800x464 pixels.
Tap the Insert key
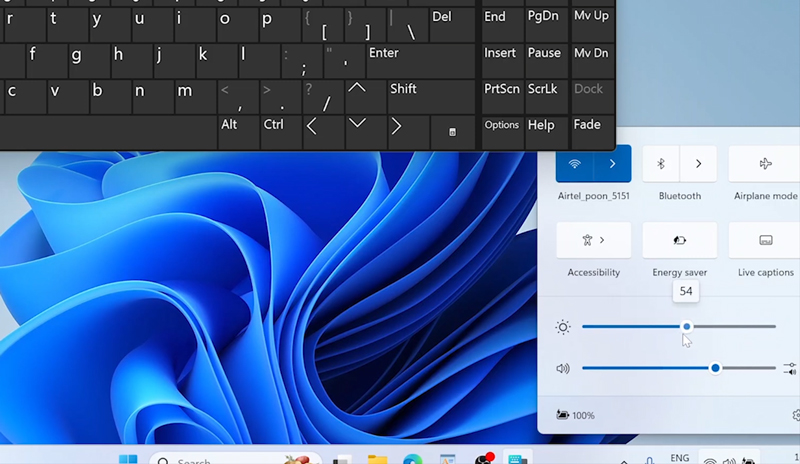pos(503,61)
